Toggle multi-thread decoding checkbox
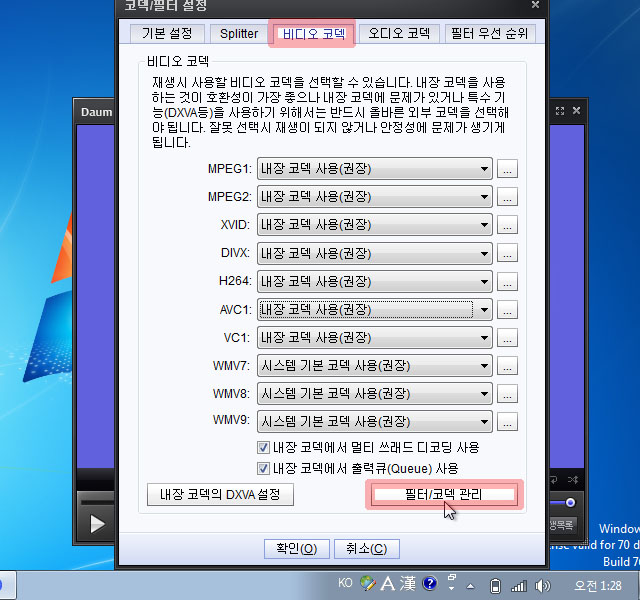 264,448
